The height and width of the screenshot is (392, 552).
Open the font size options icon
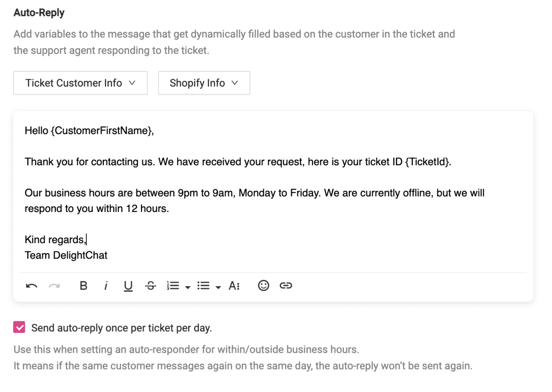pyautogui.click(x=234, y=286)
